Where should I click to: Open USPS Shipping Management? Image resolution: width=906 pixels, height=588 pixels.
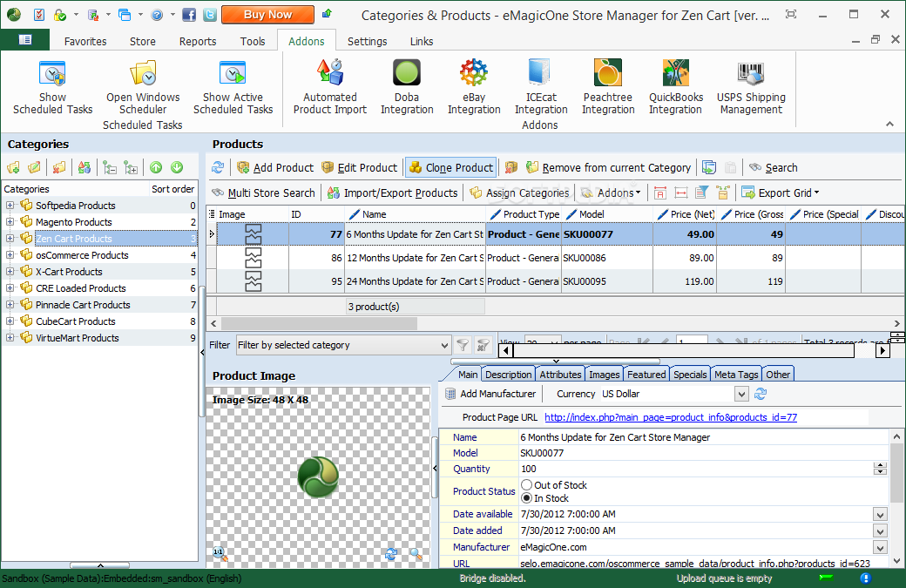click(x=751, y=88)
